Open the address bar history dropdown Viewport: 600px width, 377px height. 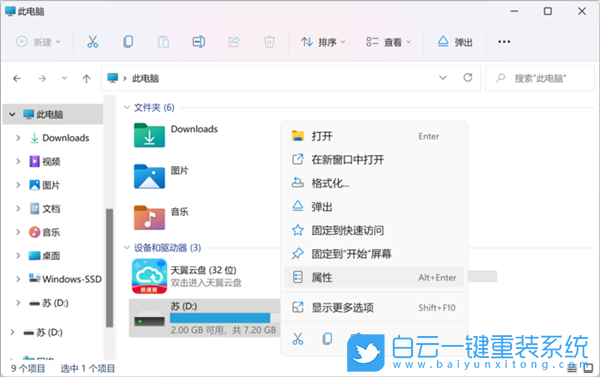tap(443, 78)
